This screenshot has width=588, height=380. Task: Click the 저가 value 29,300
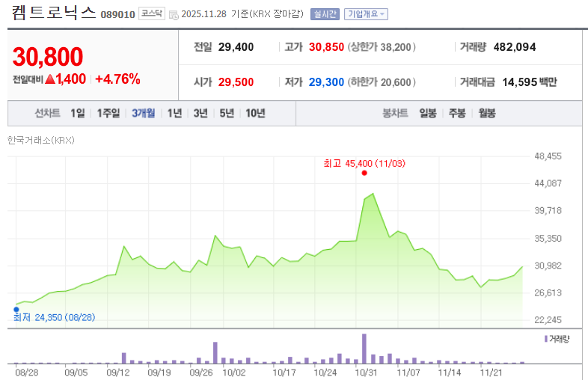326,82
